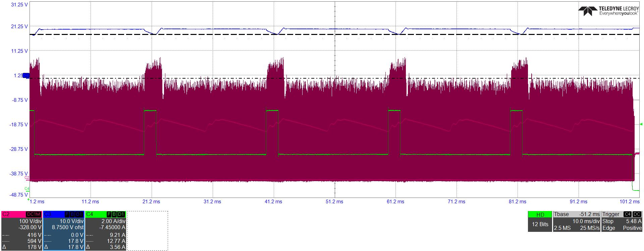Click the 51.2 ms time axis label
The width and height of the screenshot is (644, 251).
pos(334,202)
